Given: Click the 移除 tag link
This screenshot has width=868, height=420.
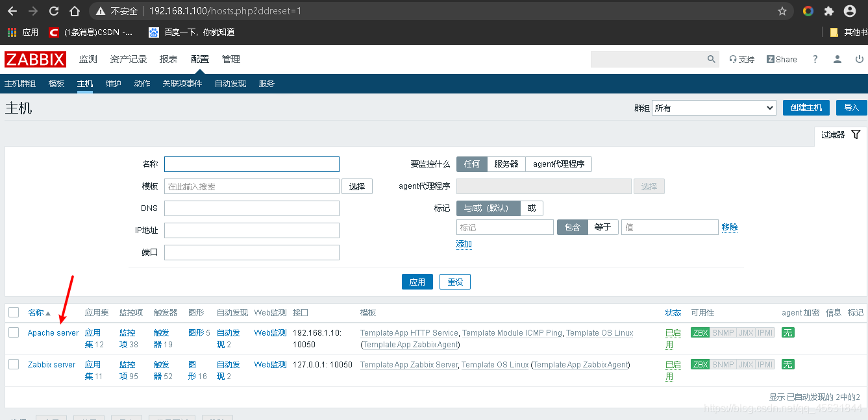Looking at the screenshot, I should tap(730, 227).
